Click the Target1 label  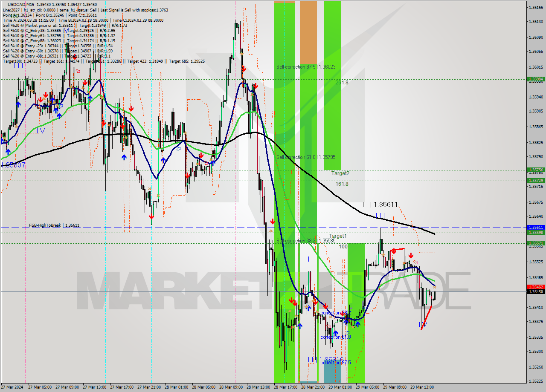tap(337, 236)
